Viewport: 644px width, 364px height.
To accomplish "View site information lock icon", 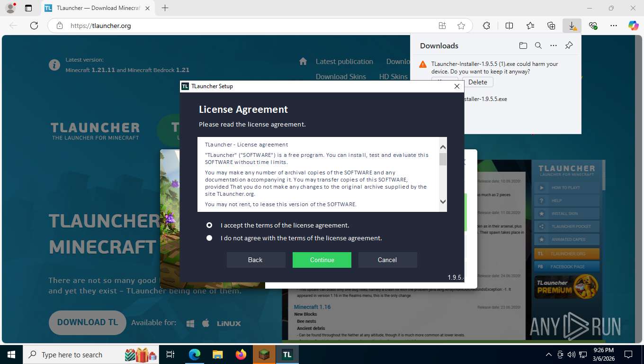I will (x=59, y=26).
